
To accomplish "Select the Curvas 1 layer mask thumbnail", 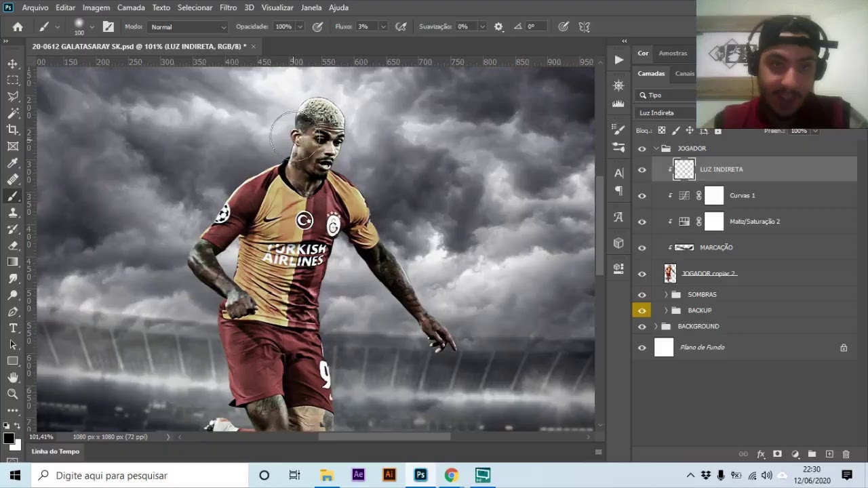I will (714, 196).
